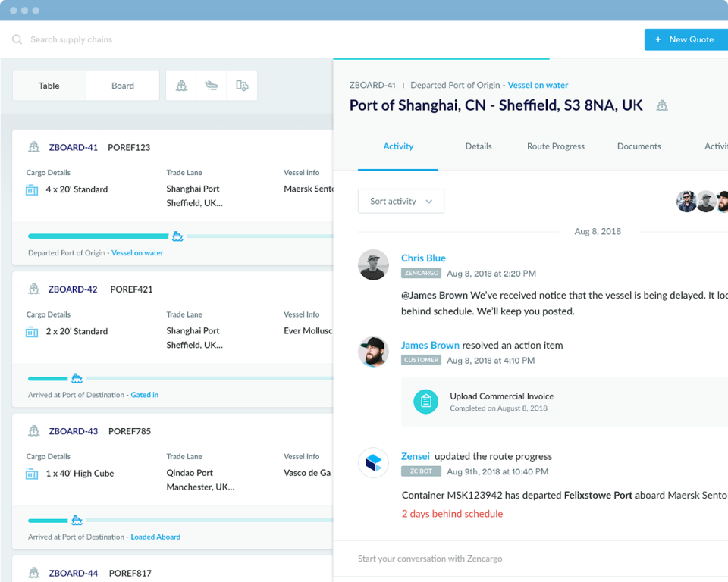Open ZBOARD-41 shipment link

(x=74, y=147)
